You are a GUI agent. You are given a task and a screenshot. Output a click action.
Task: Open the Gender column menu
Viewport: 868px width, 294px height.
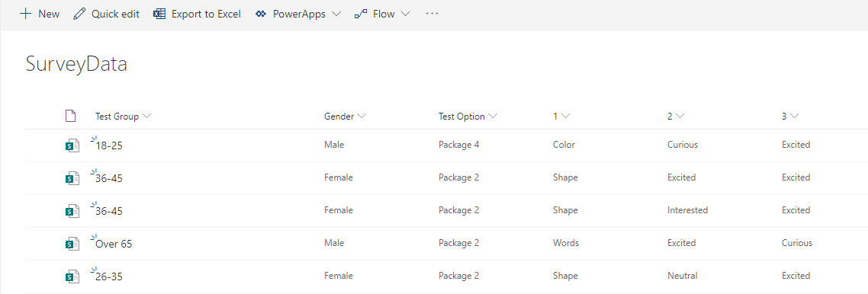coord(362,117)
